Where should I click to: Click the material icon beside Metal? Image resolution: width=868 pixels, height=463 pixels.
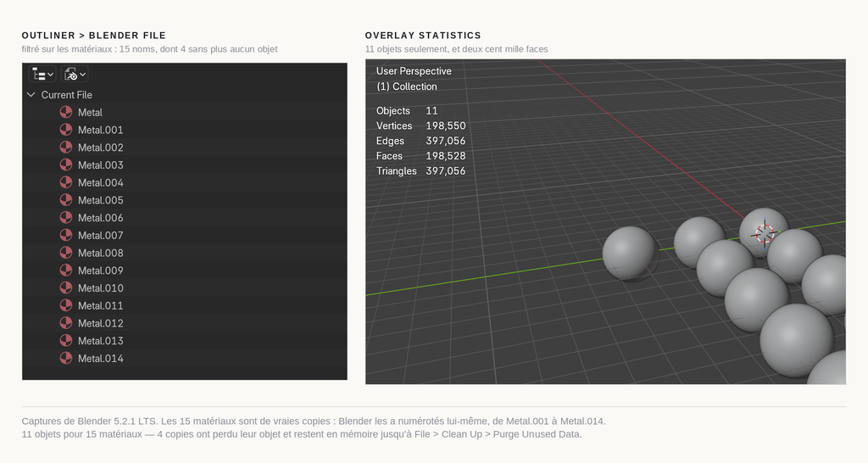point(66,113)
